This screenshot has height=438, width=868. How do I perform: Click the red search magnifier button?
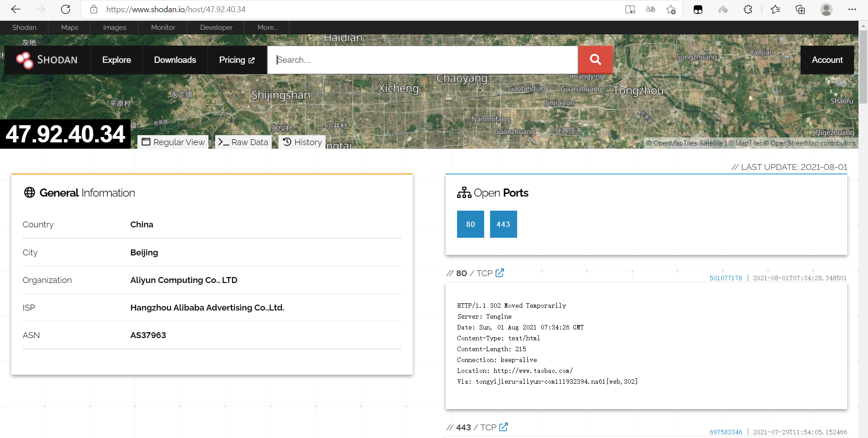pyautogui.click(x=595, y=60)
